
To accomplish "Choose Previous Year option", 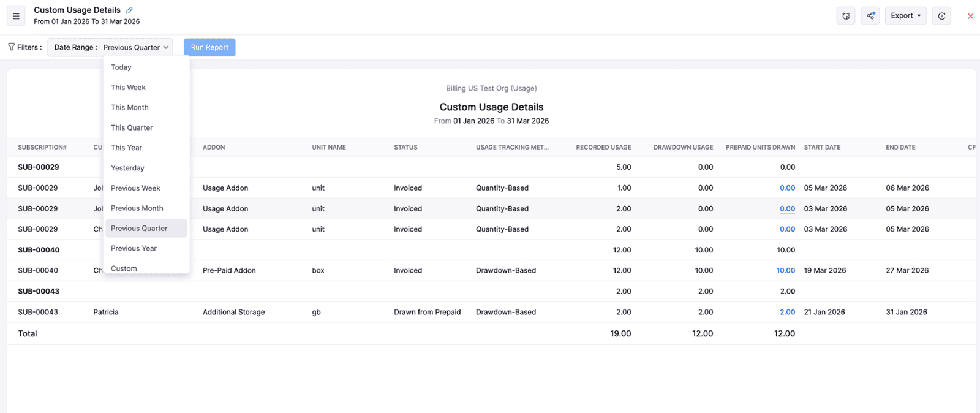I will [134, 248].
